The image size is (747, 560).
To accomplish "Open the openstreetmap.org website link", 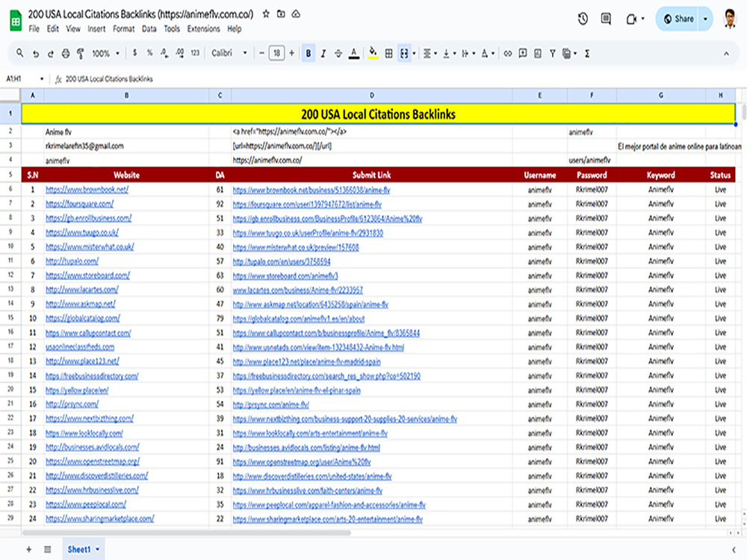I will click(93, 461).
